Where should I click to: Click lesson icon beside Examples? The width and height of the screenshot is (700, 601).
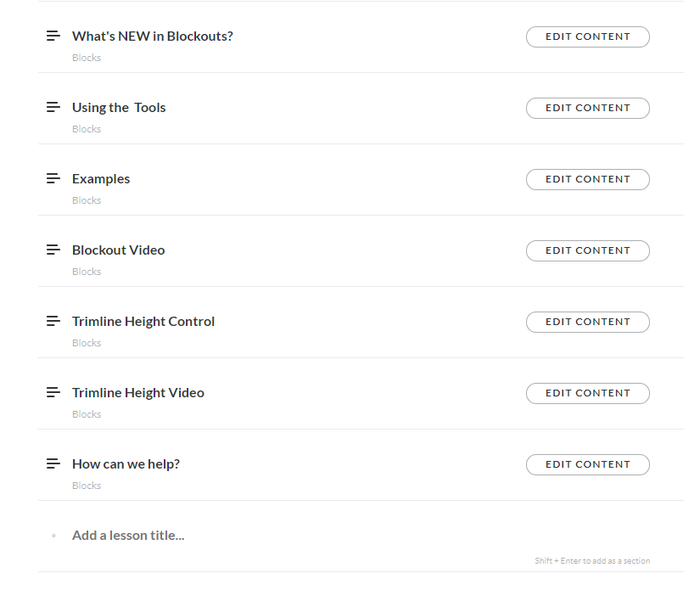[53, 178]
